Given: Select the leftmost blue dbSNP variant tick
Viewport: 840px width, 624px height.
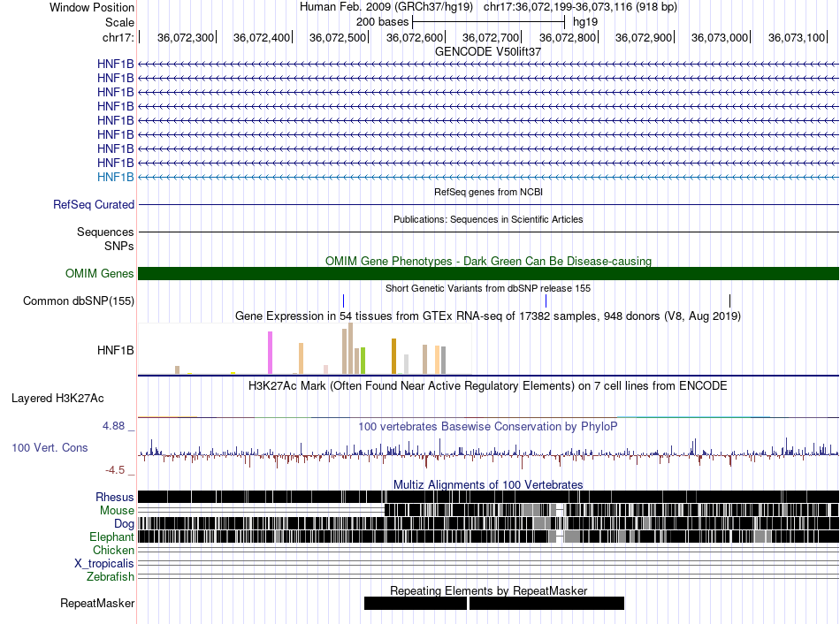Looking at the screenshot, I should click(343, 301).
